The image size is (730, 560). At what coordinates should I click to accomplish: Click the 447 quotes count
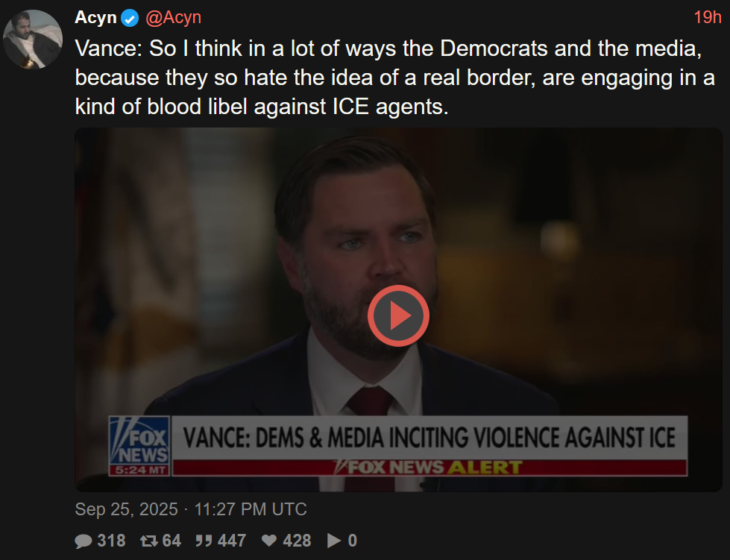[x=233, y=541]
